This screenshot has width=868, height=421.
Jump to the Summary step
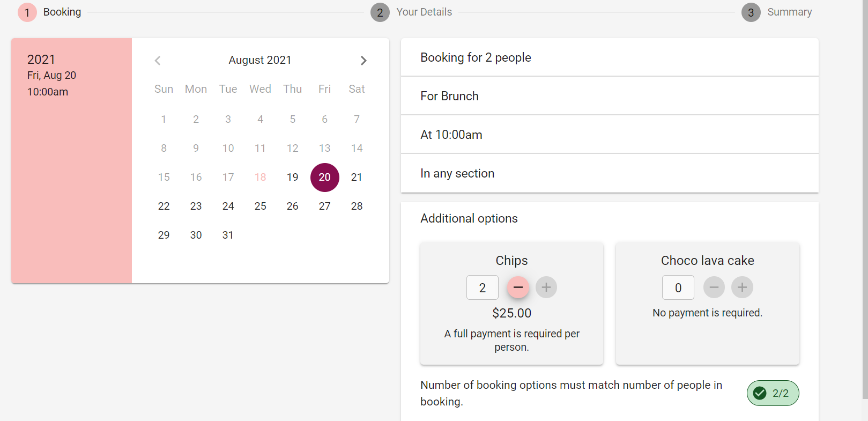790,12
